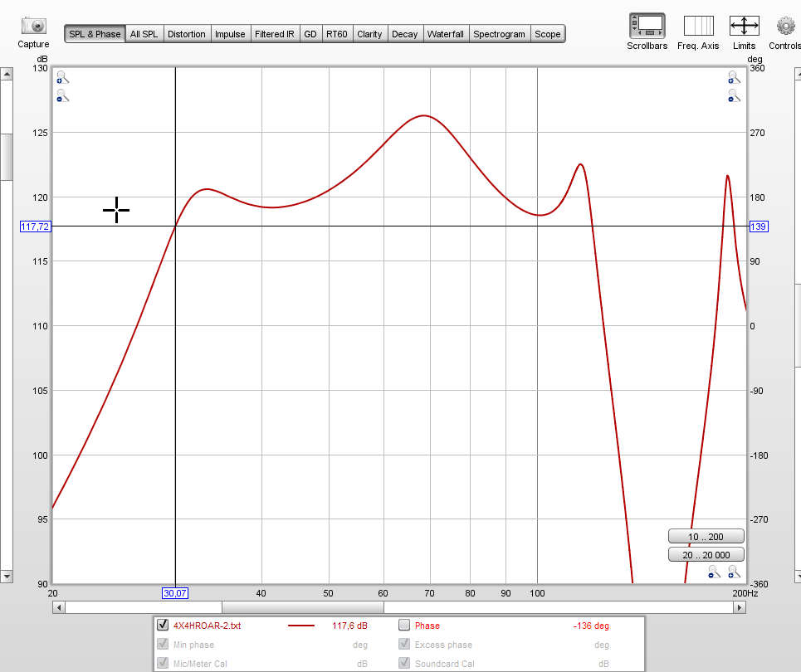The width and height of the screenshot is (801, 672).
Task: Click the -136 deg phase readout
Action: tap(591, 626)
